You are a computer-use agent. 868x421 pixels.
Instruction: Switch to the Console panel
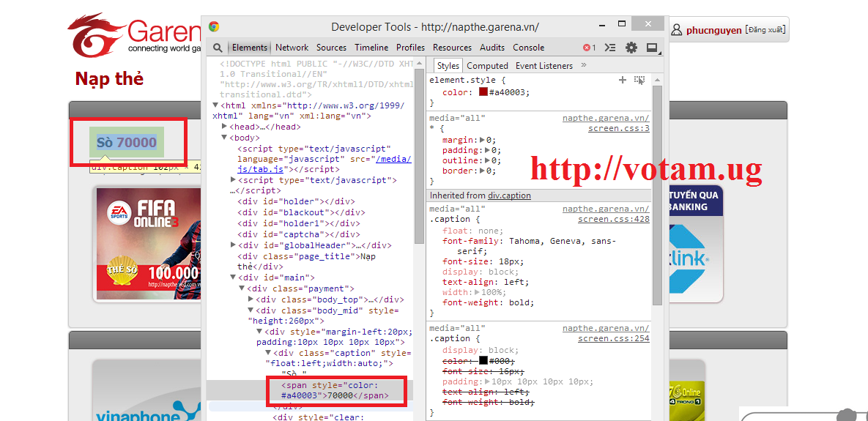[x=529, y=48]
